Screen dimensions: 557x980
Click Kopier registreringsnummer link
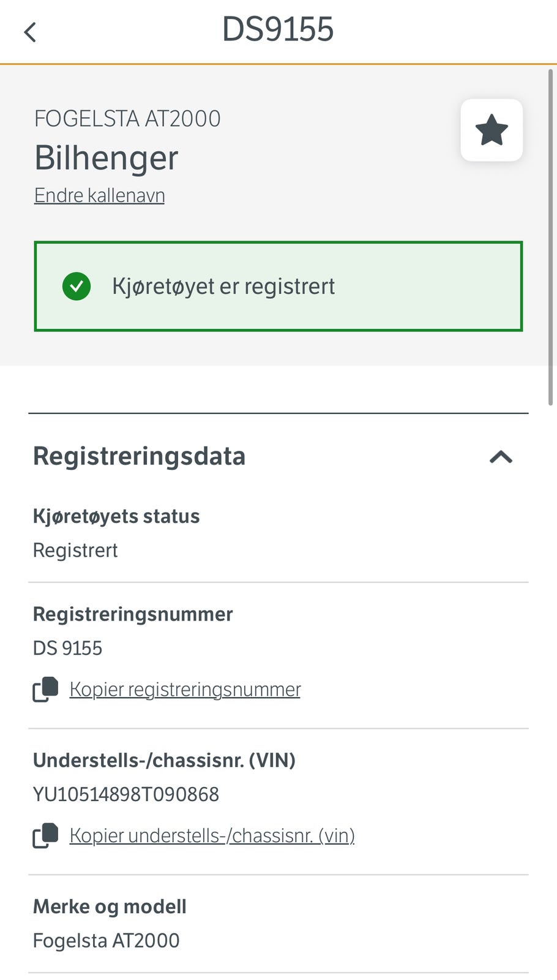coord(185,690)
